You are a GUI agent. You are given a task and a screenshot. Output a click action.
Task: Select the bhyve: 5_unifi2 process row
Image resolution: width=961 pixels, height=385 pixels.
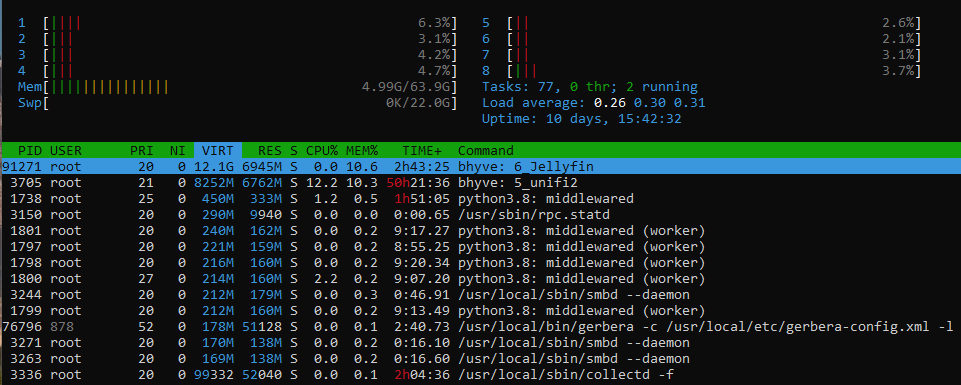[x=480, y=183]
